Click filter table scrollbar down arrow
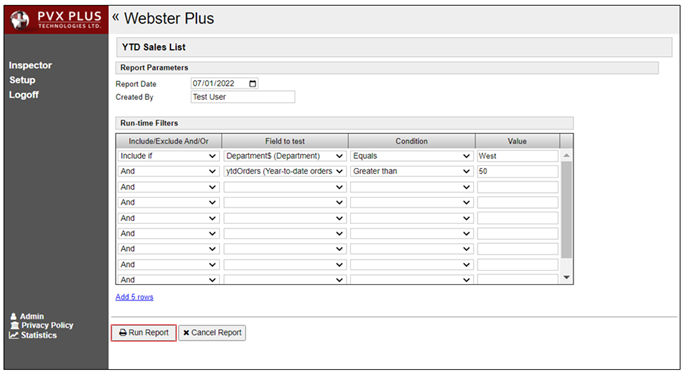Viewport: 684px width, 372px height. tap(566, 277)
